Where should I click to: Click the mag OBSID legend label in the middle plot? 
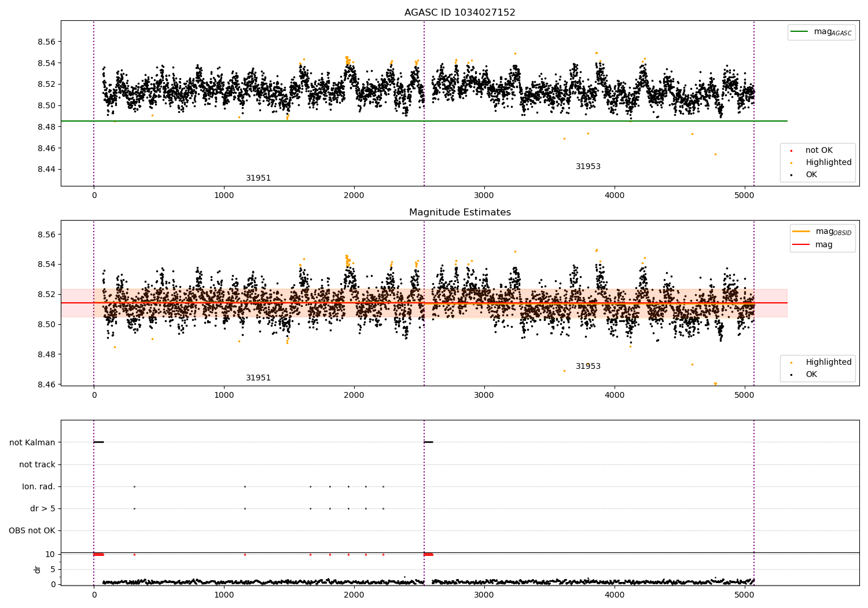(834, 232)
